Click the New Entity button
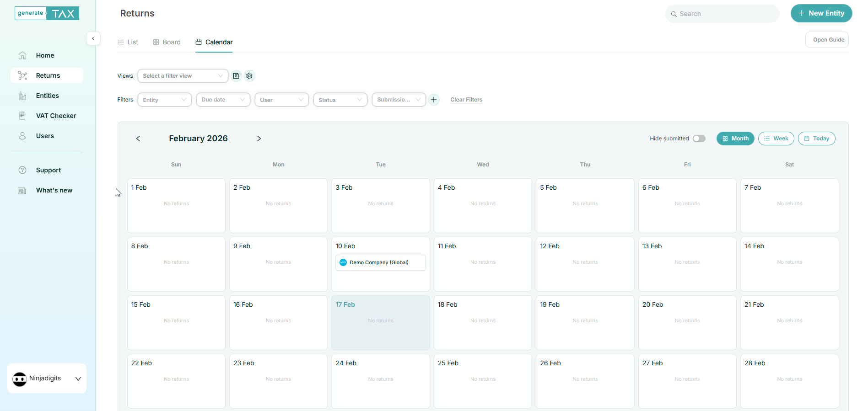 pyautogui.click(x=821, y=13)
